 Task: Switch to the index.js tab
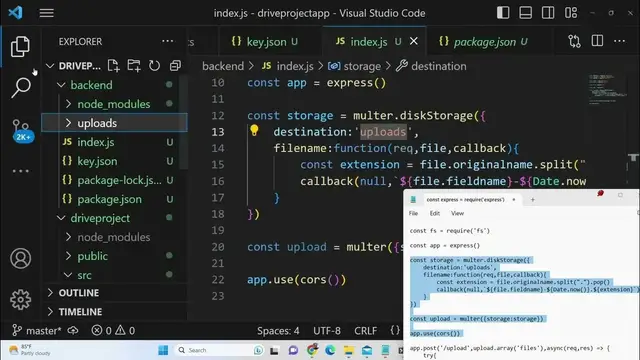tap(374, 42)
